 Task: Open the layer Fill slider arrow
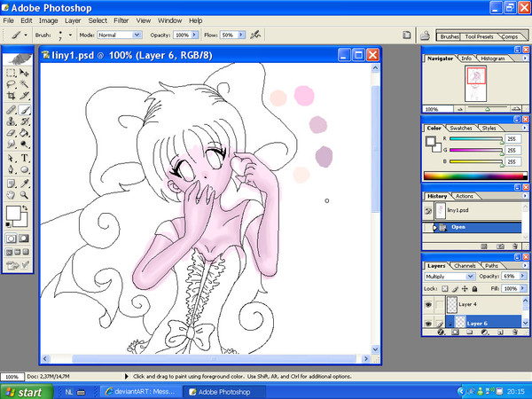coord(522,289)
